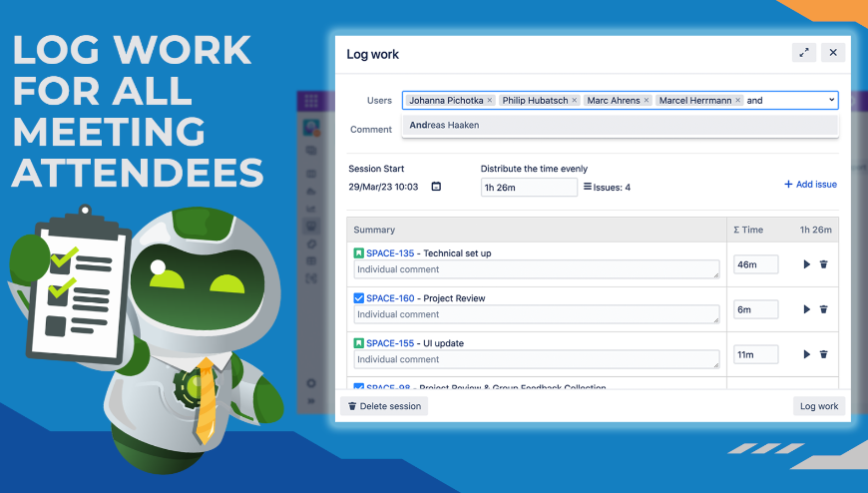
Task: Open SPACE-155 issue link
Action: [x=390, y=343]
